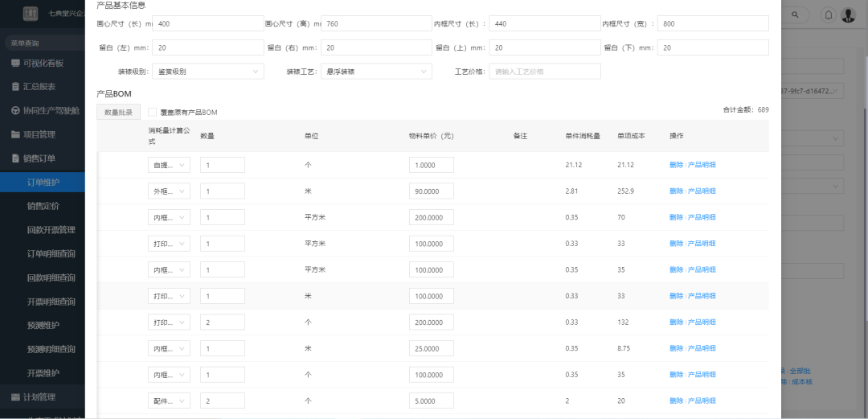Open the 配件 formula dropdown in last row
Viewport: 868px width, 419px height.
(169, 401)
